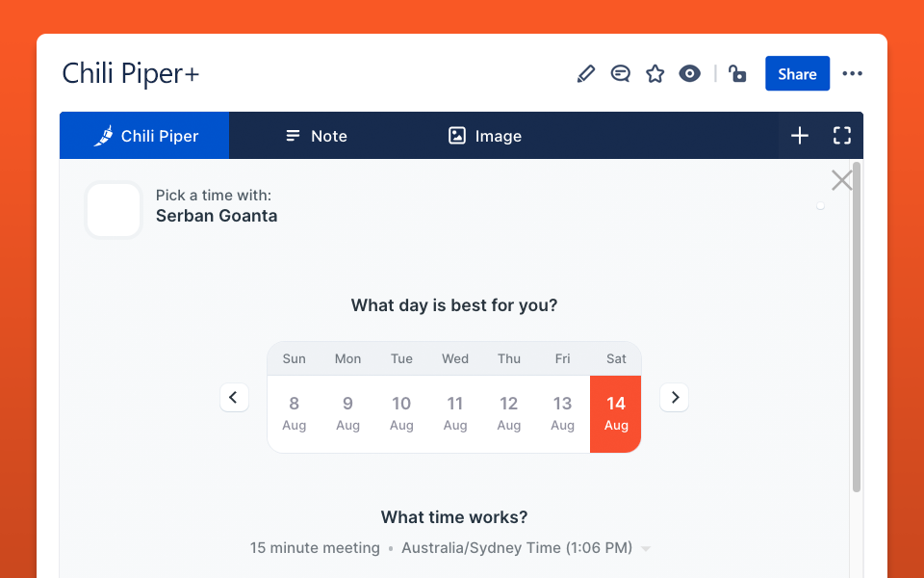The width and height of the screenshot is (924, 578).
Task: Open page restrictions padlock icon
Action: (737, 74)
